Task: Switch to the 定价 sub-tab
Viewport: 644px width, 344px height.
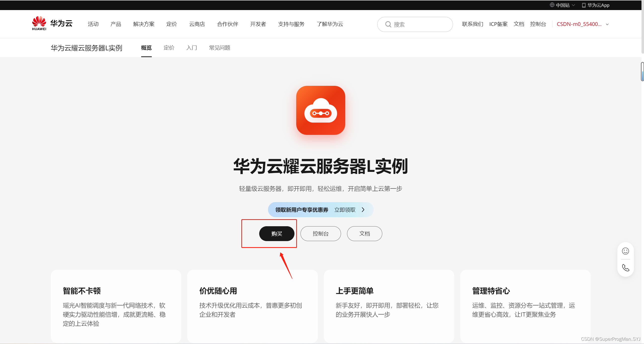Action: point(169,48)
